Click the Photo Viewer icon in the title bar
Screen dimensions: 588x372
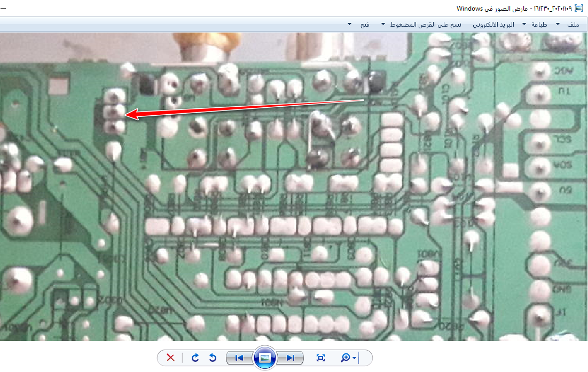579,8
